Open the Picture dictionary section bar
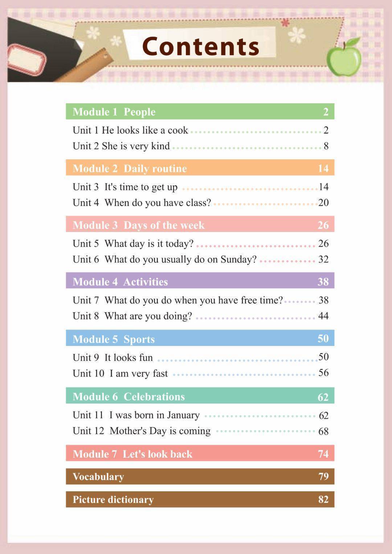The height and width of the screenshot is (554, 392). point(200,499)
